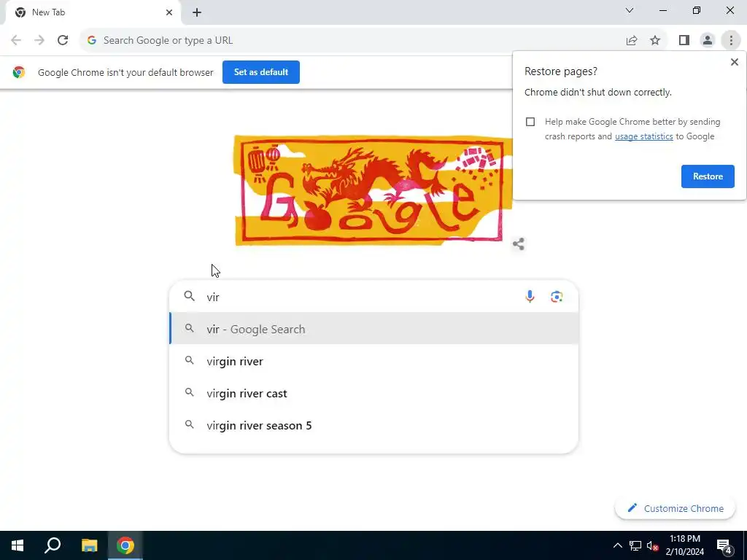Enable sending crash reports checkbox
The height and width of the screenshot is (560, 747).
(x=530, y=122)
